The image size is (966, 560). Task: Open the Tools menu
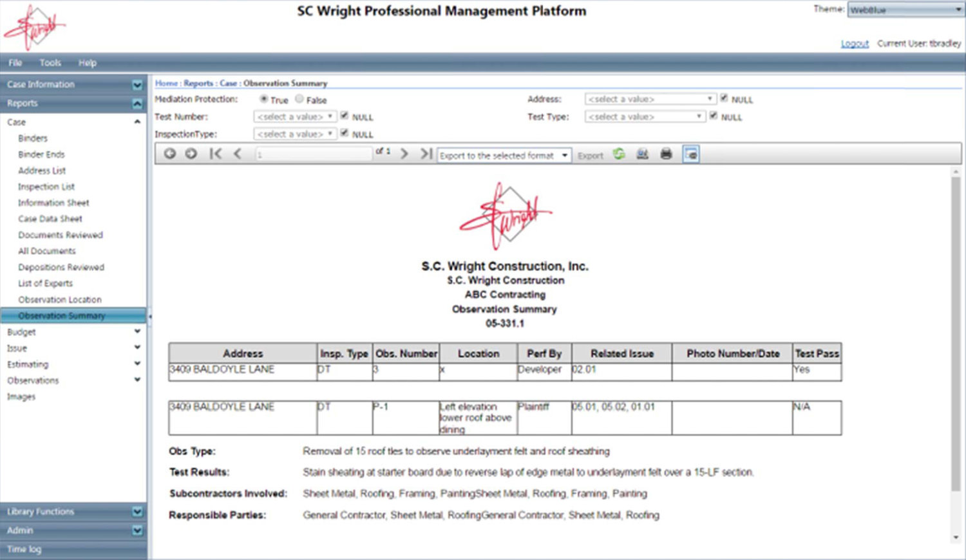coord(50,62)
